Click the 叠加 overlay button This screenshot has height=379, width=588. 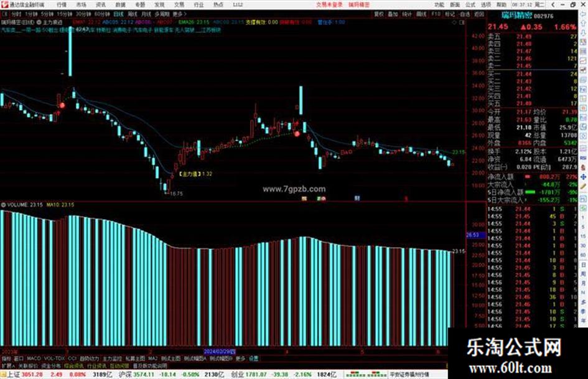coord(393,14)
